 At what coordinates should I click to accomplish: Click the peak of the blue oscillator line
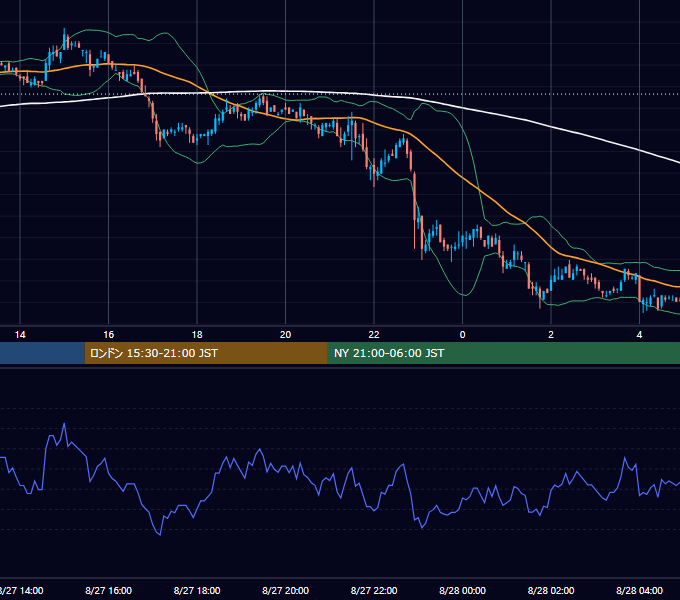click(x=64, y=424)
